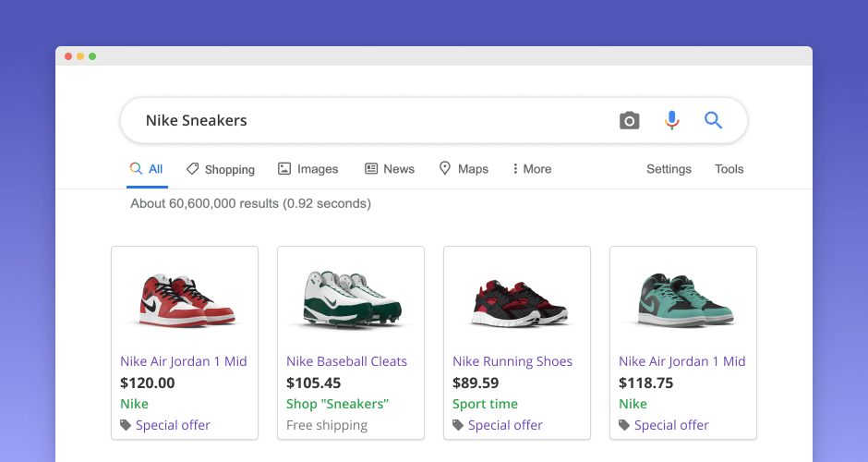Click Special offer link under $120.00 Jordan
Image resolution: width=868 pixels, height=462 pixels.
pos(173,425)
